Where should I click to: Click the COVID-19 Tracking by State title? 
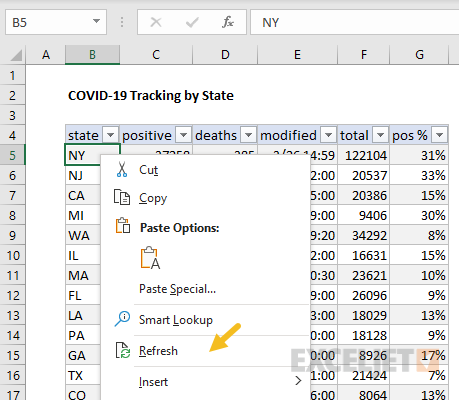point(151,96)
